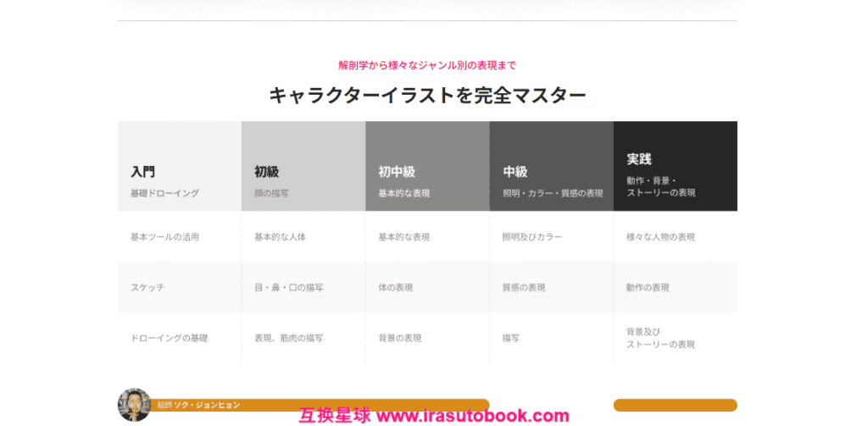The width and height of the screenshot is (868, 426).
Task: Click the 質感の表現 topic
Action: (x=523, y=287)
